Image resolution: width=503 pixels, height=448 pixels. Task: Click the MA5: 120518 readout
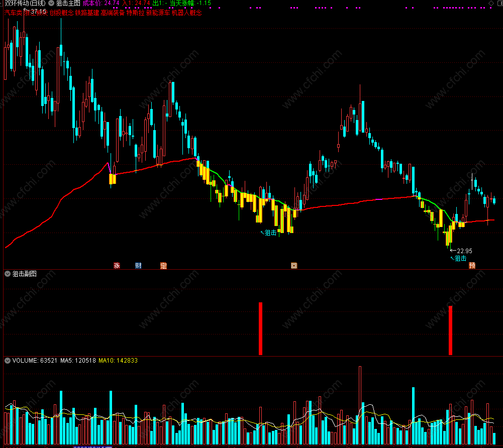[x=78, y=361]
